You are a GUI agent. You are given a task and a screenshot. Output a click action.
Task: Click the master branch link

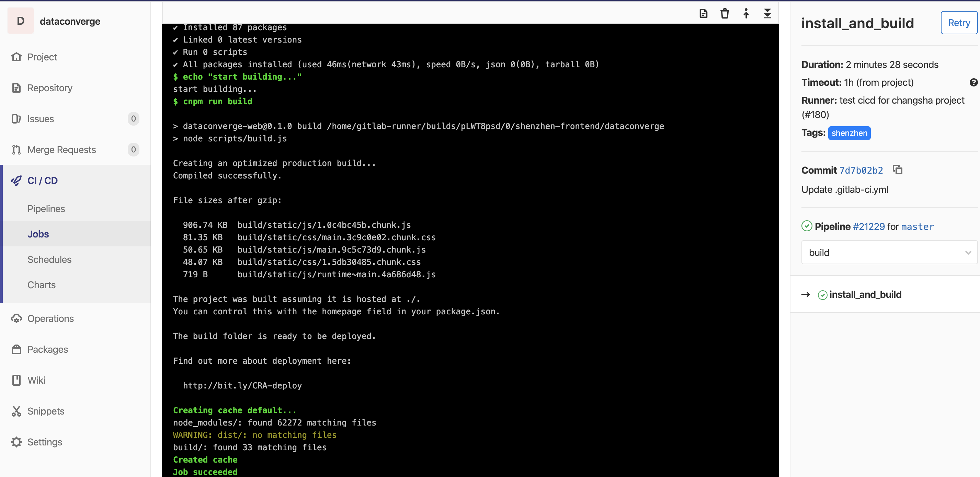point(917,226)
